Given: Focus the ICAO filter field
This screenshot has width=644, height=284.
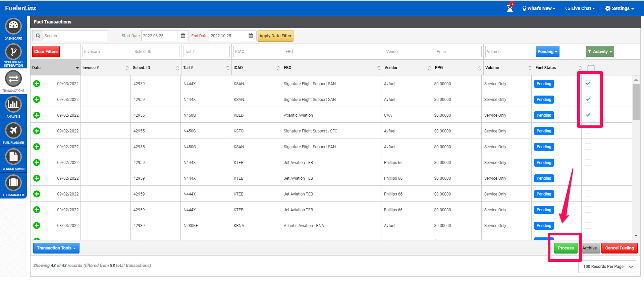Looking at the screenshot, I should click(x=257, y=52).
